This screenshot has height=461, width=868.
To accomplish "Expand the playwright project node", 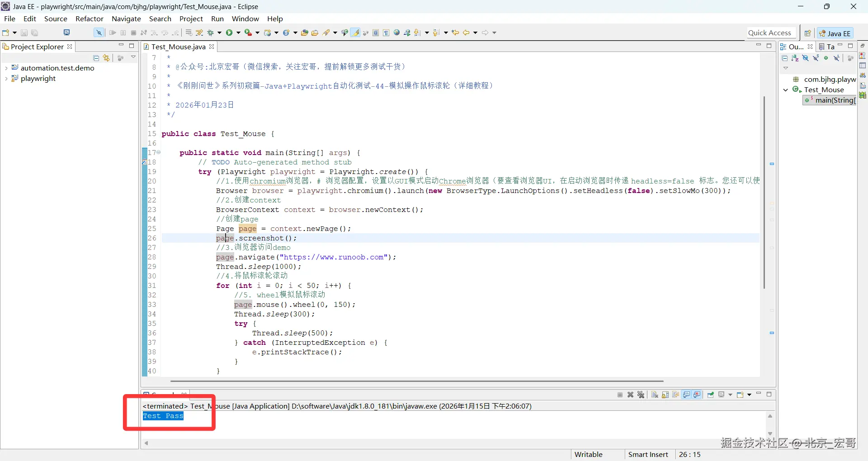I will click(x=6, y=79).
